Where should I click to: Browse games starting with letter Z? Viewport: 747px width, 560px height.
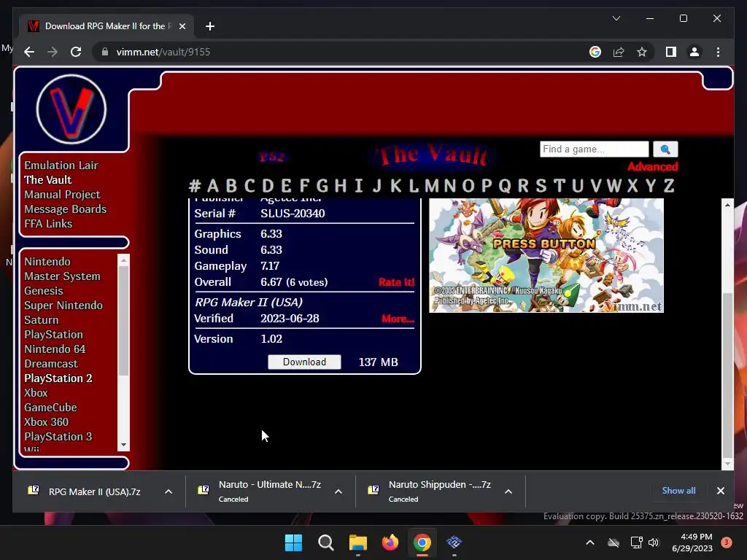(x=669, y=185)
